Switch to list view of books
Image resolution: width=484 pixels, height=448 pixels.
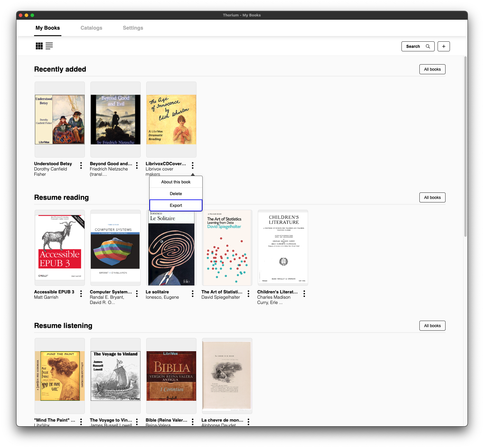click(49, 46)
